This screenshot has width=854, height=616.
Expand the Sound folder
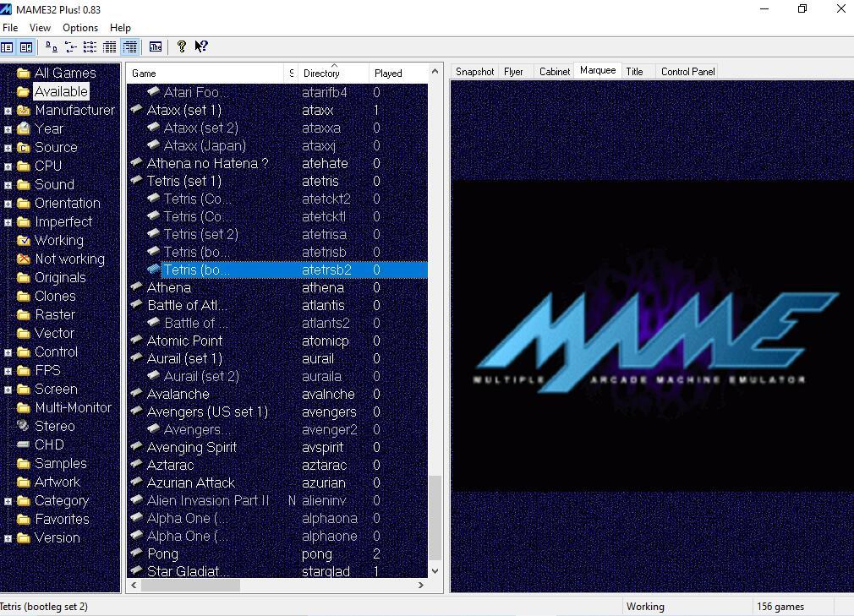click(8, 186)
